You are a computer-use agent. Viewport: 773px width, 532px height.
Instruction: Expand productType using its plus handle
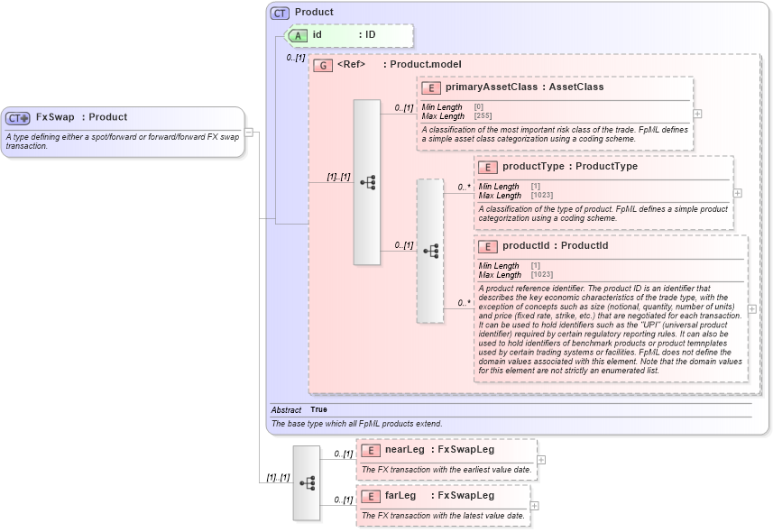pos(735,193)
